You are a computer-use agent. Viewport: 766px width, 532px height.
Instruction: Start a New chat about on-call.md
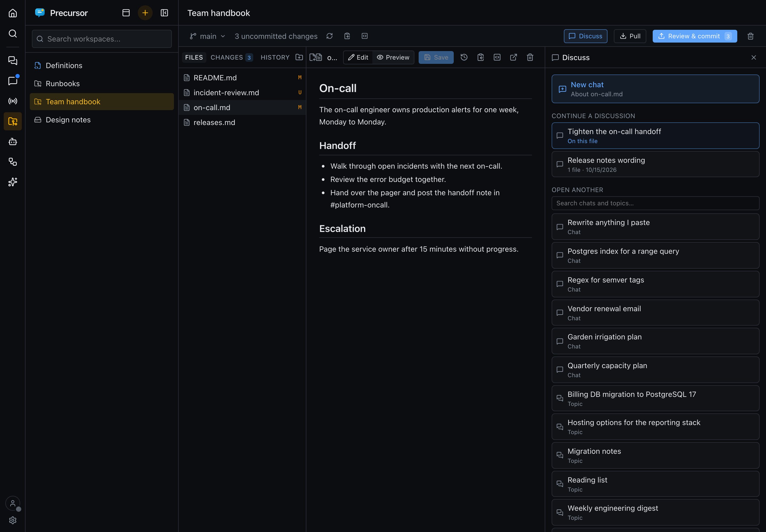(655, 89)
